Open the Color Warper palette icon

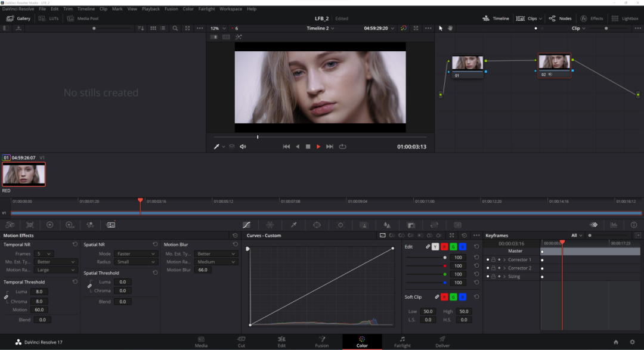pos(270,225)
